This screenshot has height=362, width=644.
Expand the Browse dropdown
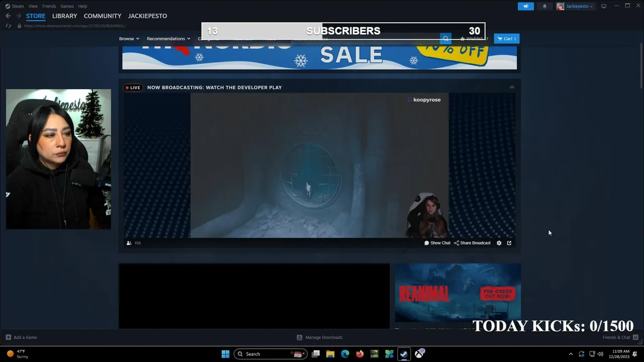pos(129,39)
